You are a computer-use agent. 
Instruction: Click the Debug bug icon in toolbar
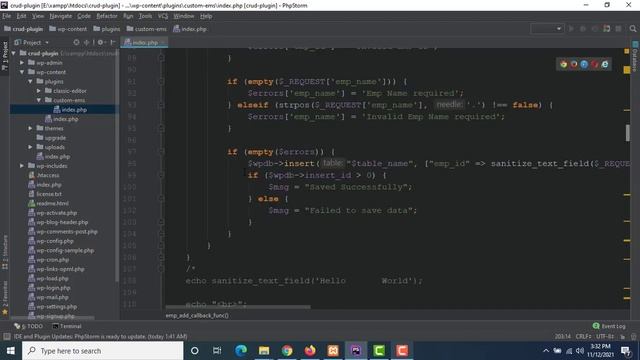[x=583, y=29]
